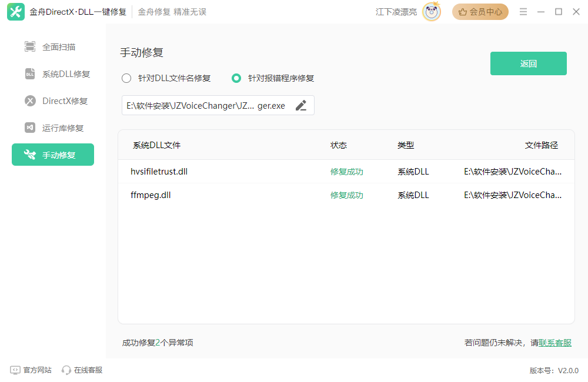The height and width of the screenshot is (382, 588).
Task: Open the hamburger menu icon in title bar
Action: pyautogui.click(x=523, y=12)
